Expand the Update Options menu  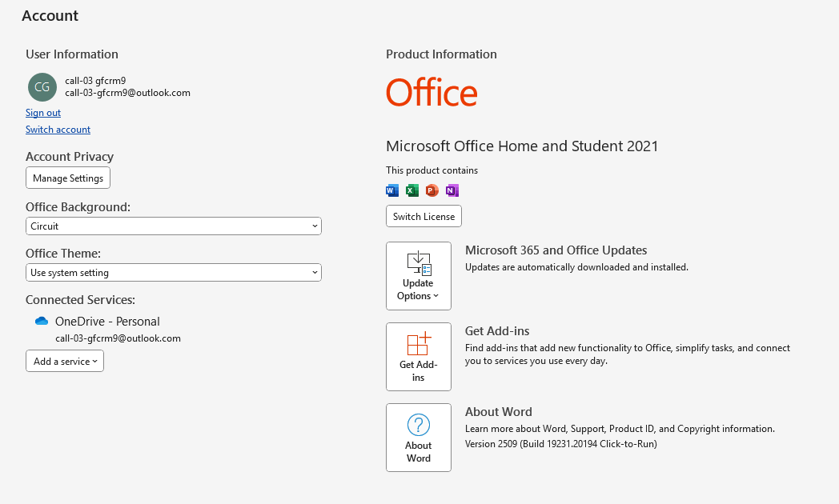point(418,276)
